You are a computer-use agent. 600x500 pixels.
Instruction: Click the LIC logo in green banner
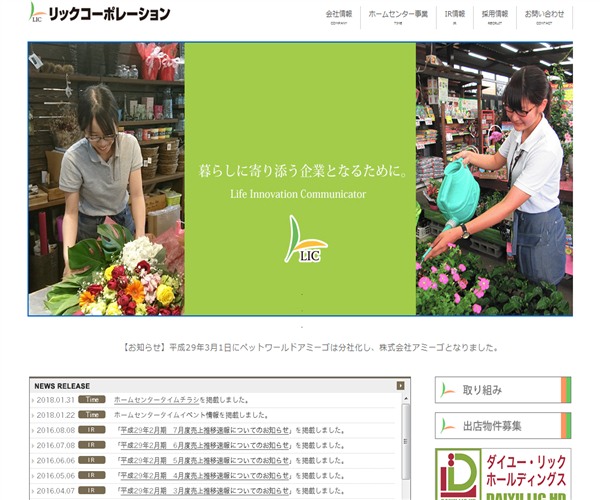coord(305,239)
